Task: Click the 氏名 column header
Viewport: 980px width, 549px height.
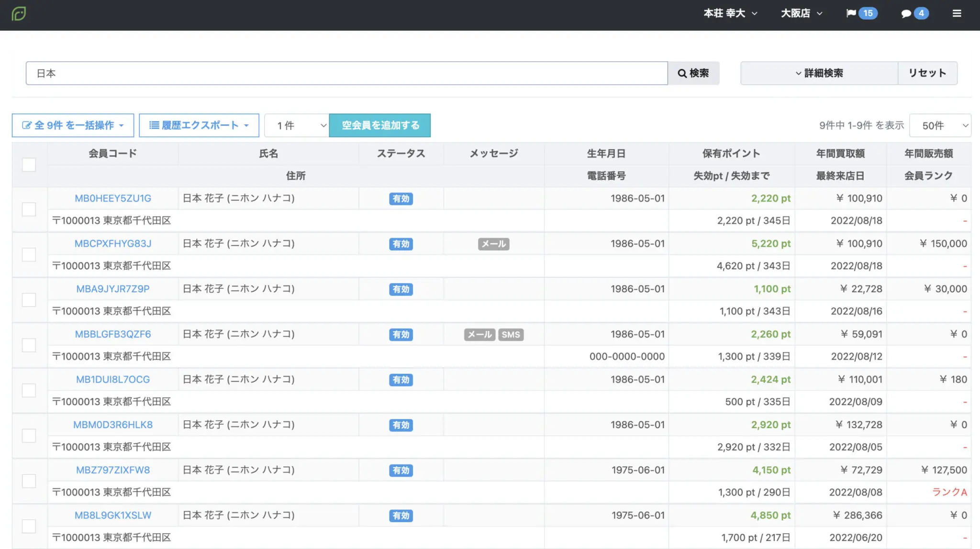Action: coord(268,154)
